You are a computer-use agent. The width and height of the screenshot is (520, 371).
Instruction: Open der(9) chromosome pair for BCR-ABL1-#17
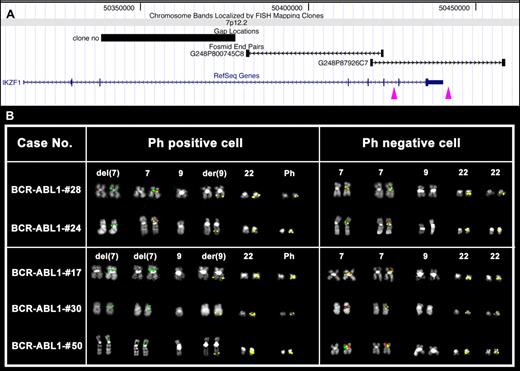(211, 273)
